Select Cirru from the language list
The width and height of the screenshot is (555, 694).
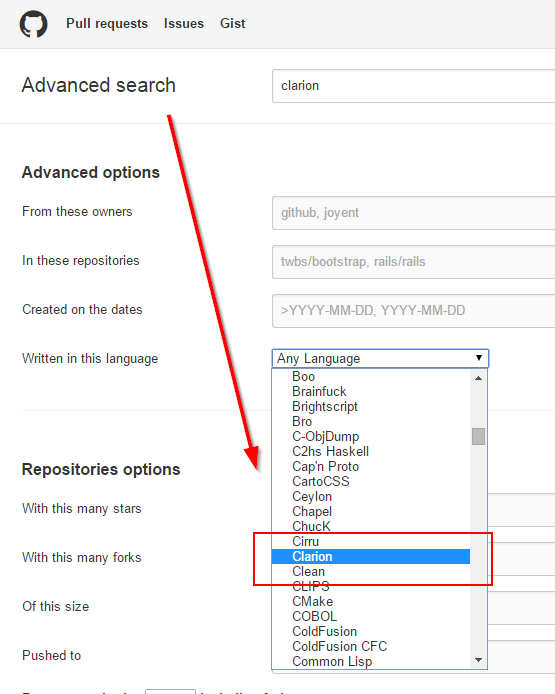371,541
